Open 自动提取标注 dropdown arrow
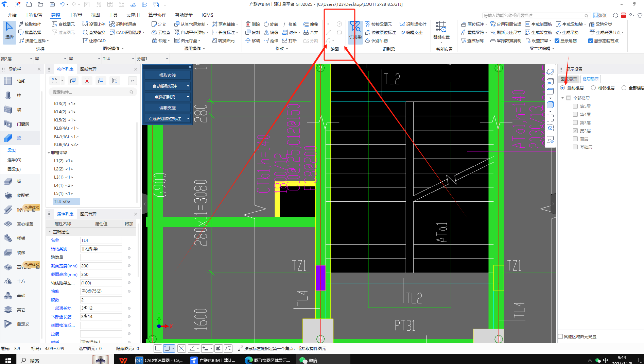This screenshot has width=644, height=364. (x=188, y=86)
